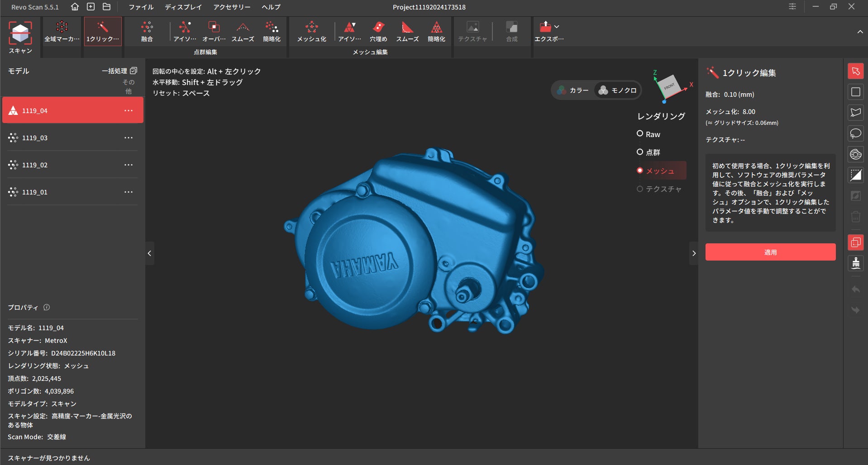
Task: Collapse the top toolbar with chevron
Action: point(859,32)
